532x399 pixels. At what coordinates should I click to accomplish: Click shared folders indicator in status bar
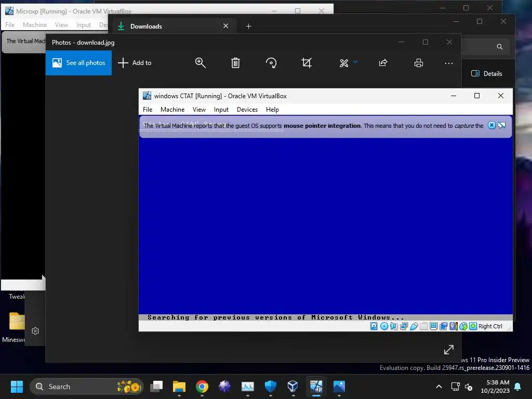click(x=424, y=326)
